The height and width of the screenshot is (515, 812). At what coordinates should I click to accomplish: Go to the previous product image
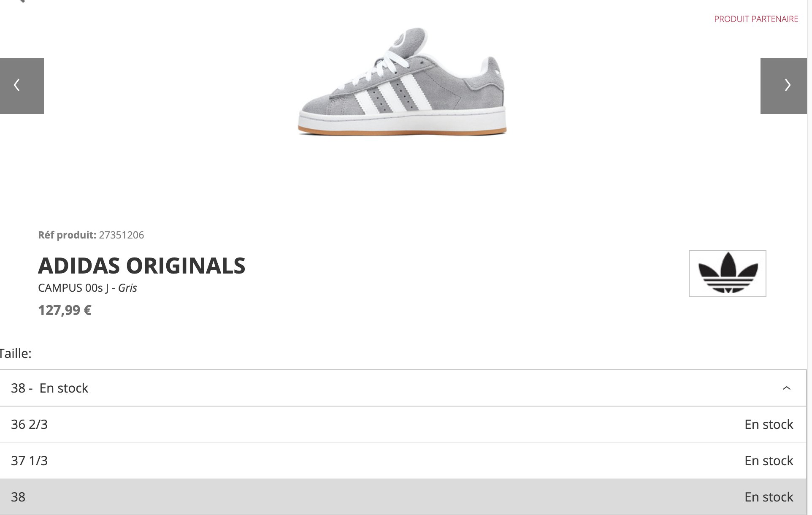pos(22,86)
